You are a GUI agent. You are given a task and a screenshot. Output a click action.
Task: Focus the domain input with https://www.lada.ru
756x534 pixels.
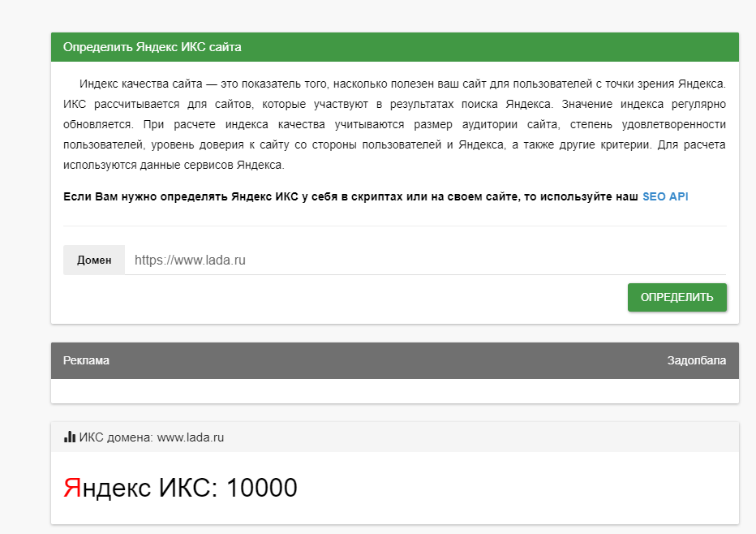(425, 260)
